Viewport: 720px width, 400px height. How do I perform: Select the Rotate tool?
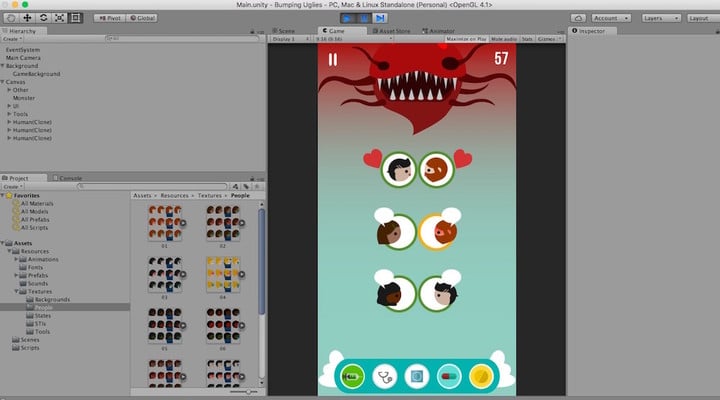pyautogui.click(x=44, y=18)
